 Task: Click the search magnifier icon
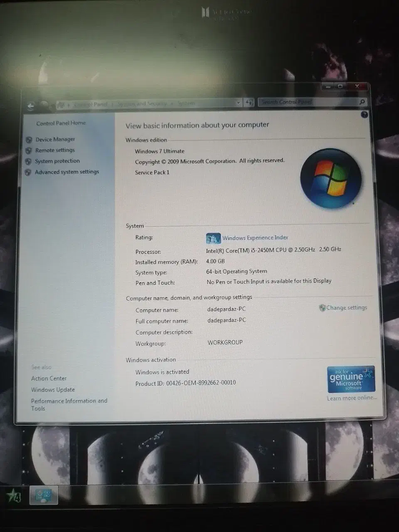click(x=362, y=102)
